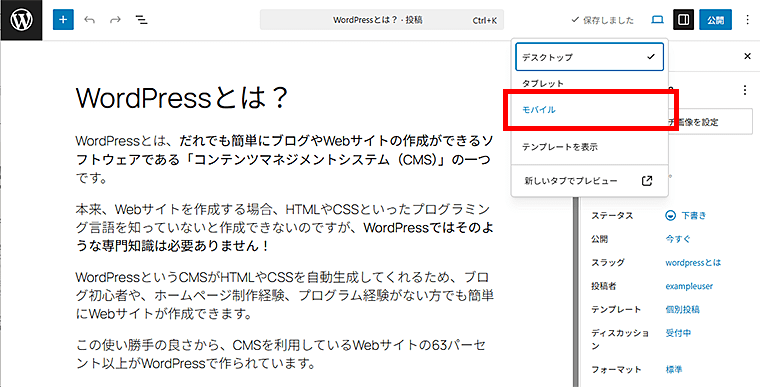Toggle the settings sidebar icon
Image resolution: width=760 pixels, height=387 pixels.
pos(683,20)
